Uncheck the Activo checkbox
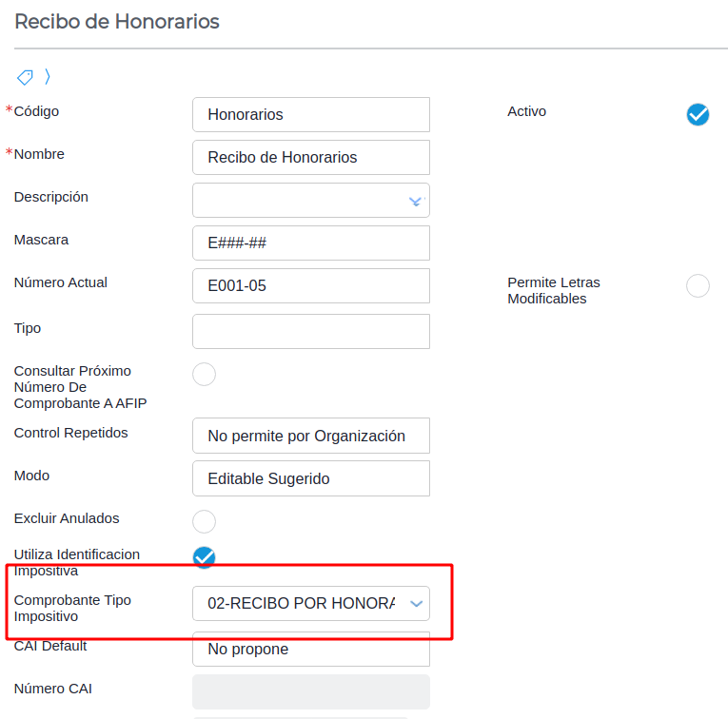Screen dimensions: 728x719 click(x=698, y=114)
